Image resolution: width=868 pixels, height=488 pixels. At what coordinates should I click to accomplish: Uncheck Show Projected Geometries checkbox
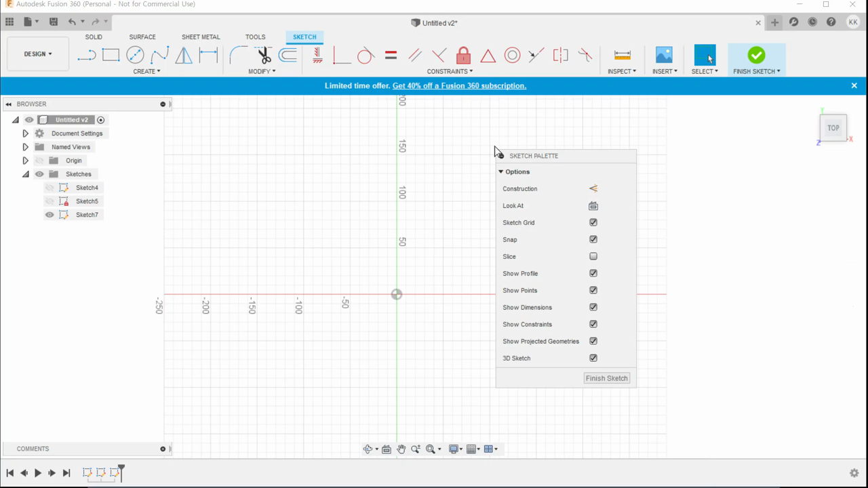[593, 341]
